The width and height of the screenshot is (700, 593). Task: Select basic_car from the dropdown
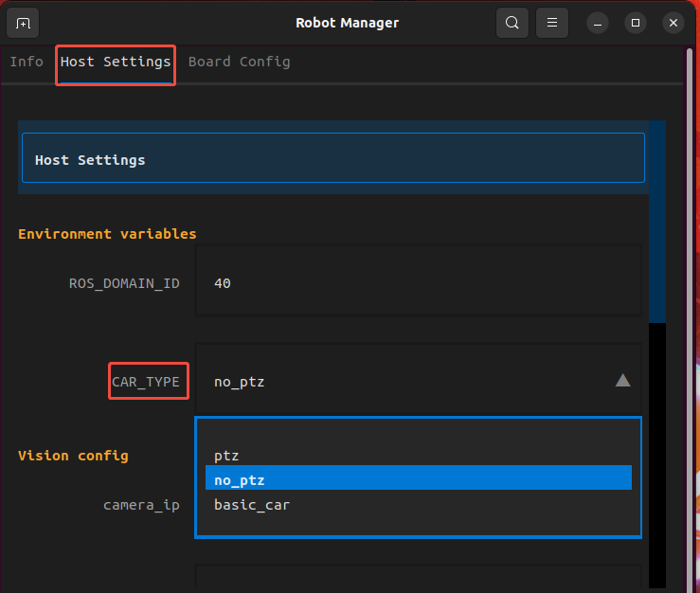419,505
